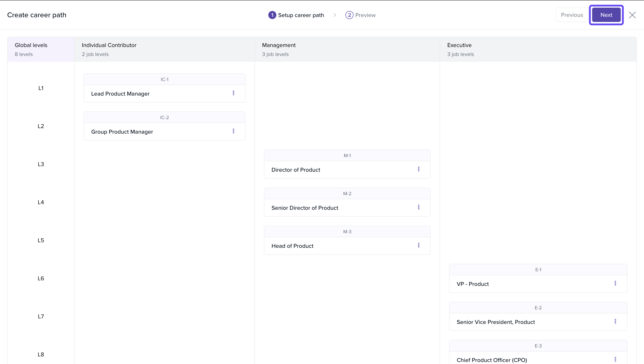The width and height of the screenshot is (644, 364).
Task: Click the Senior Director of Product card
Action: [305, 208]
